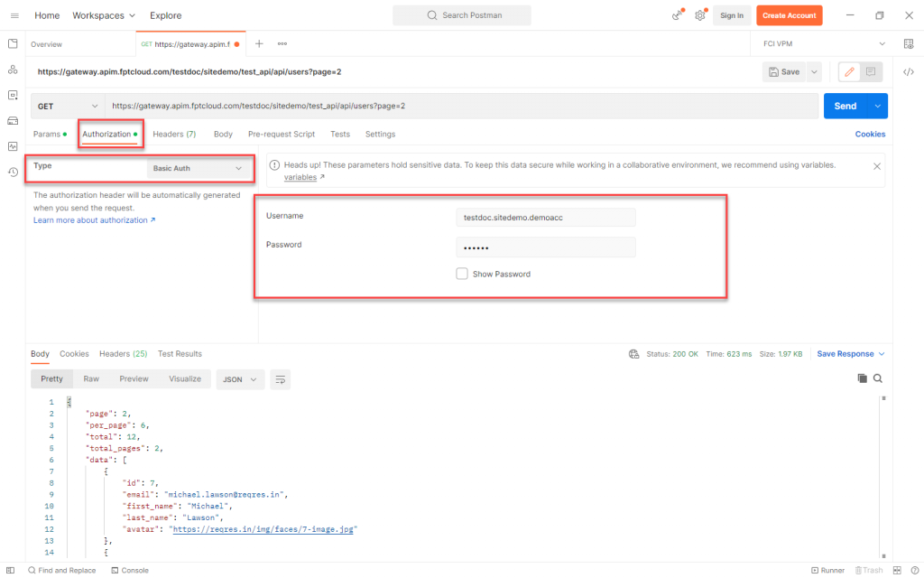The width and height of the screenshot is (924, 578).
Task: Open the new tab plus icon
Action: pyautogui.click(x=259, y=43)
